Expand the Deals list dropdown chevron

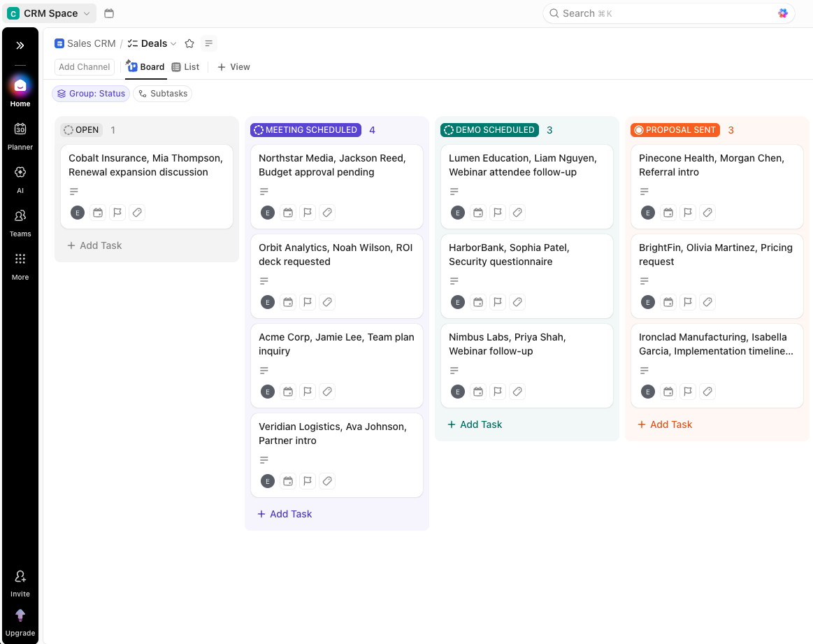point(173,43)
